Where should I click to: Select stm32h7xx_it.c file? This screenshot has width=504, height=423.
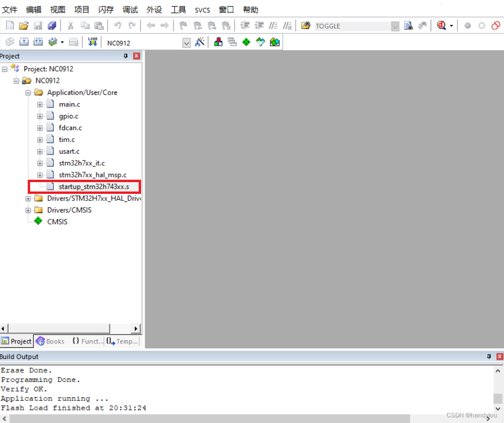(82, 163)
